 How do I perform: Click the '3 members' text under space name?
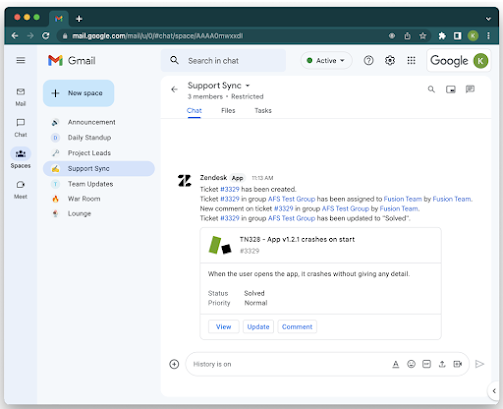pyautogui.click(x=205, y=97)
